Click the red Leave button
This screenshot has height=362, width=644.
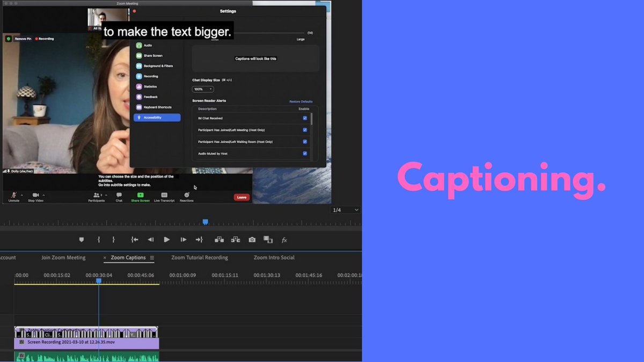(242, 197)
